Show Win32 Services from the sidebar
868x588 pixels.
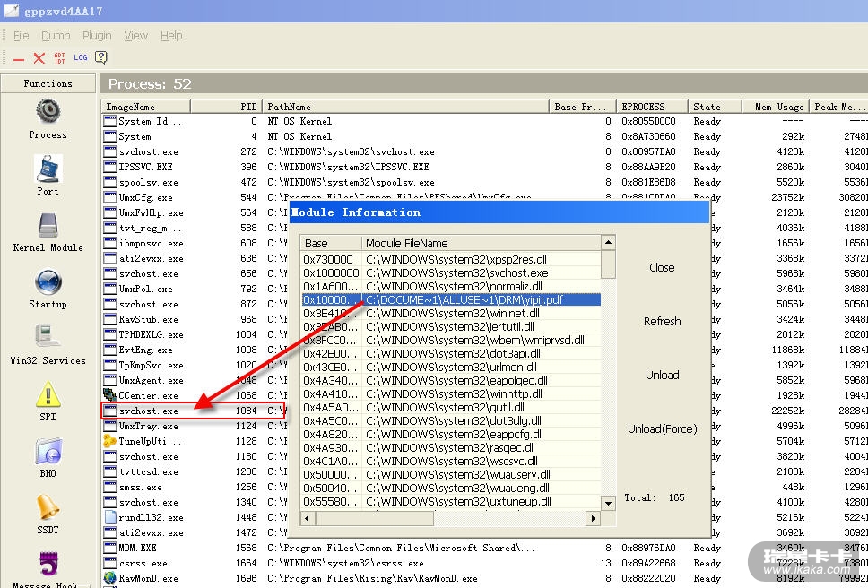(x=48, y=338)
